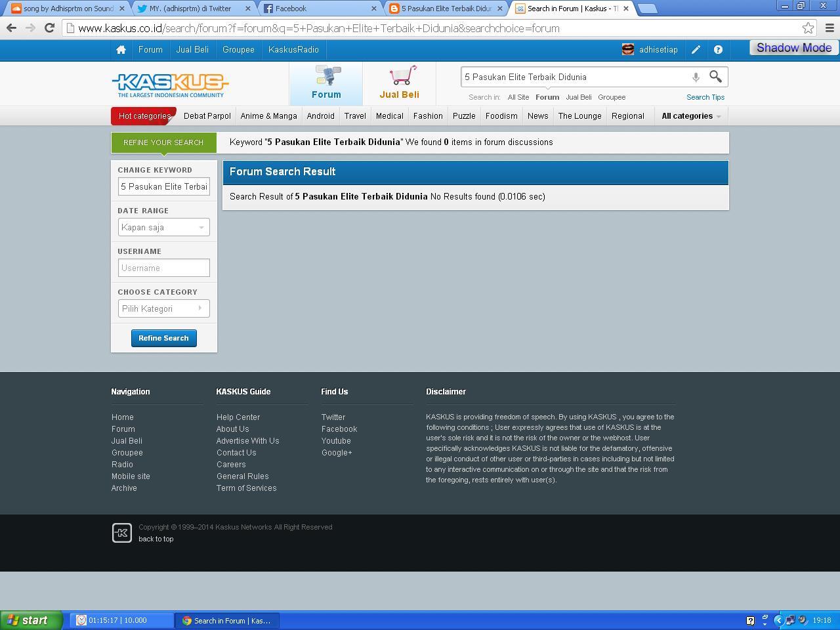Click the microphone voice search icon
The image size is (840, 630).
(696, 77)
